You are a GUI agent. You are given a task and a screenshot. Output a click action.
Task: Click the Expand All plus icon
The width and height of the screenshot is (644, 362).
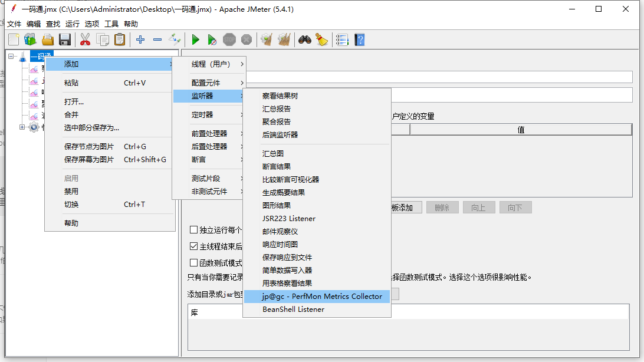(140, 40)
